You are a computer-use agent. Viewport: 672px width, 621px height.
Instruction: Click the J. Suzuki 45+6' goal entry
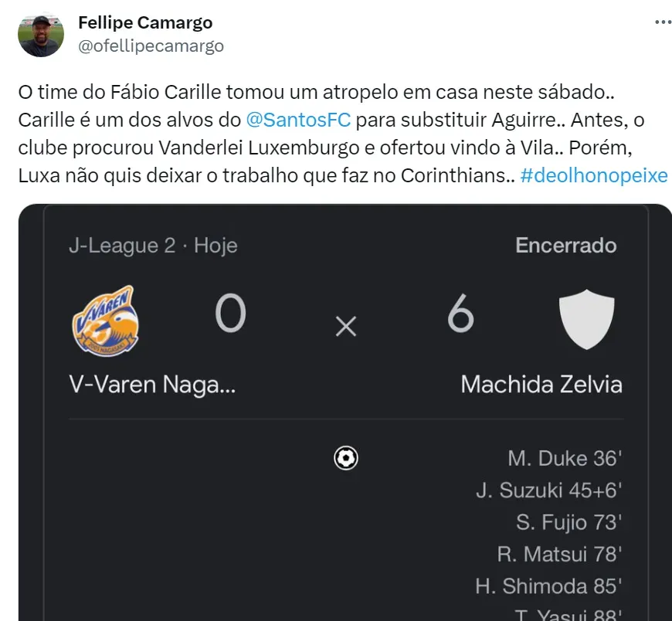tap(548, 490)
